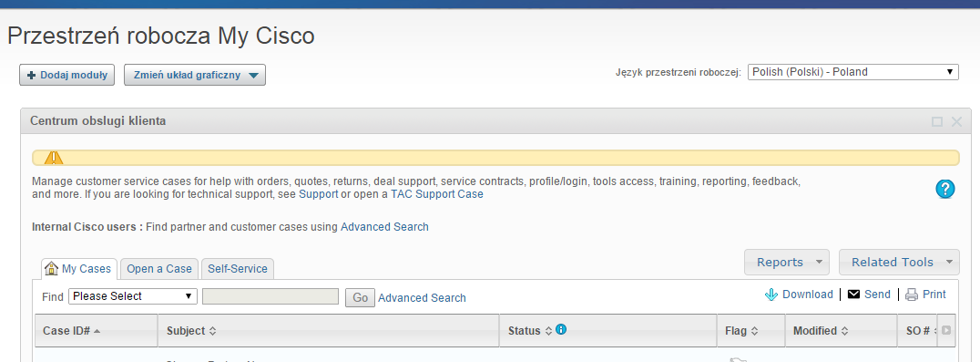Switch to the Self-Service tab
This screenshot has width=980, height=362.
pyautogui.click(x=238, y=269)
